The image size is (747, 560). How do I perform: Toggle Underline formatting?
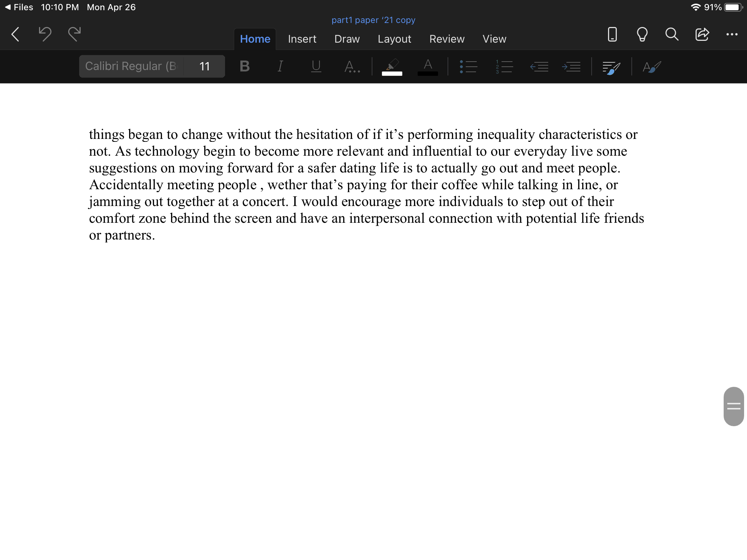tap(316, 66)
